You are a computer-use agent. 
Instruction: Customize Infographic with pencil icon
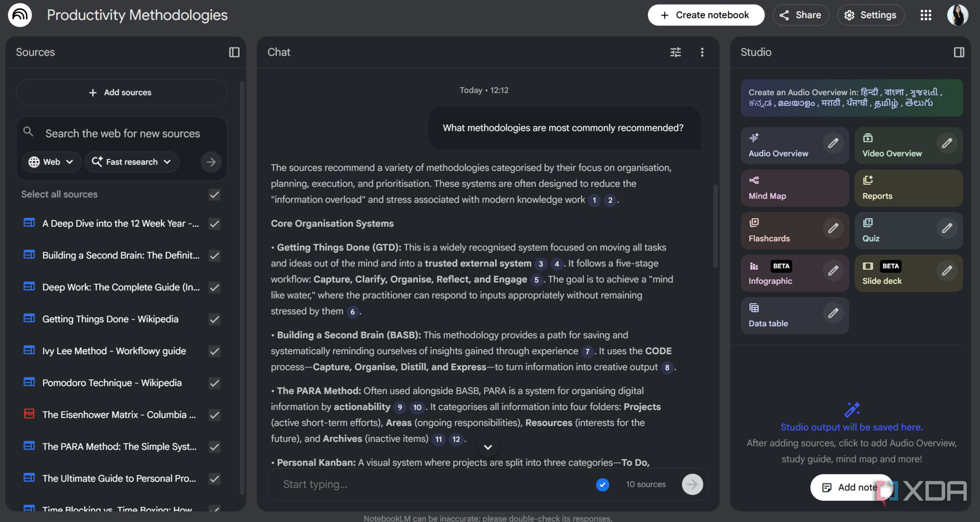[x=833, y=271]
